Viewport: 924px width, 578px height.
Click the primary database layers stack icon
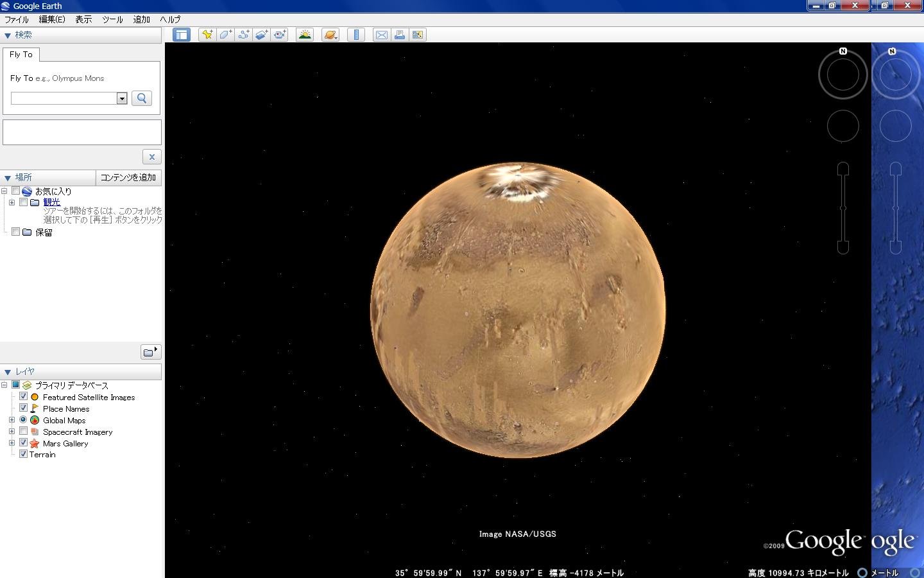pos(27,385)
